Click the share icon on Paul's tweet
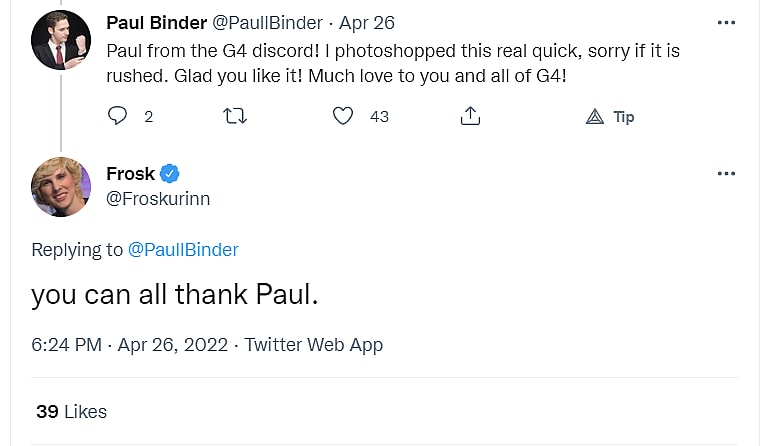768x446 pixels. click(469, 117)
